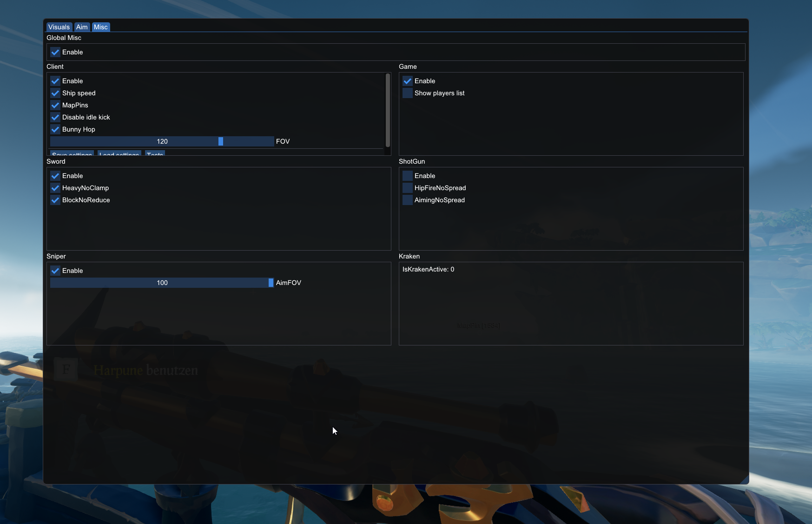Enable the ShotGun section checkbox
This screenshot has width=812, height=524.
[408, 176]
